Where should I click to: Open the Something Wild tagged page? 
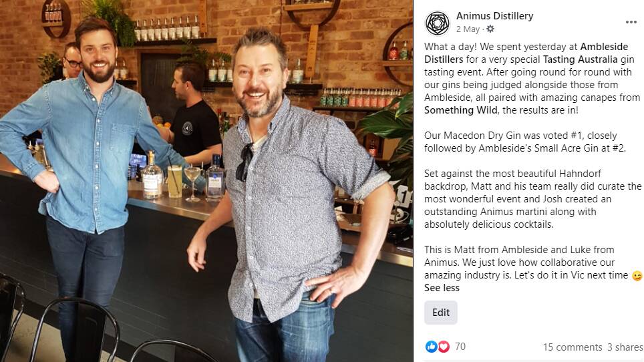pyautogui.click(x=461, y=110)
